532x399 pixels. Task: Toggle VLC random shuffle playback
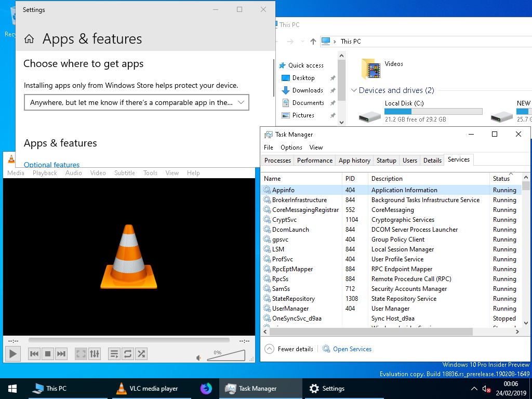(141, 354)
